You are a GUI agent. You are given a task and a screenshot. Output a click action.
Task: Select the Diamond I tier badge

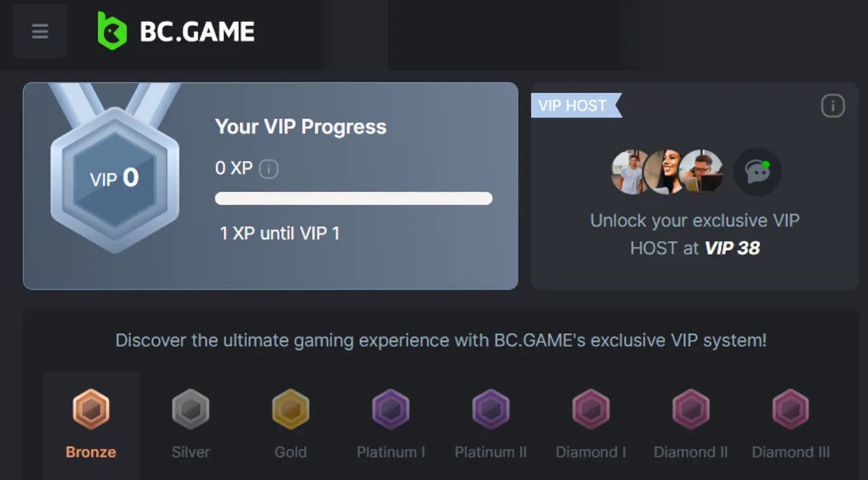[x=590, y=408]
